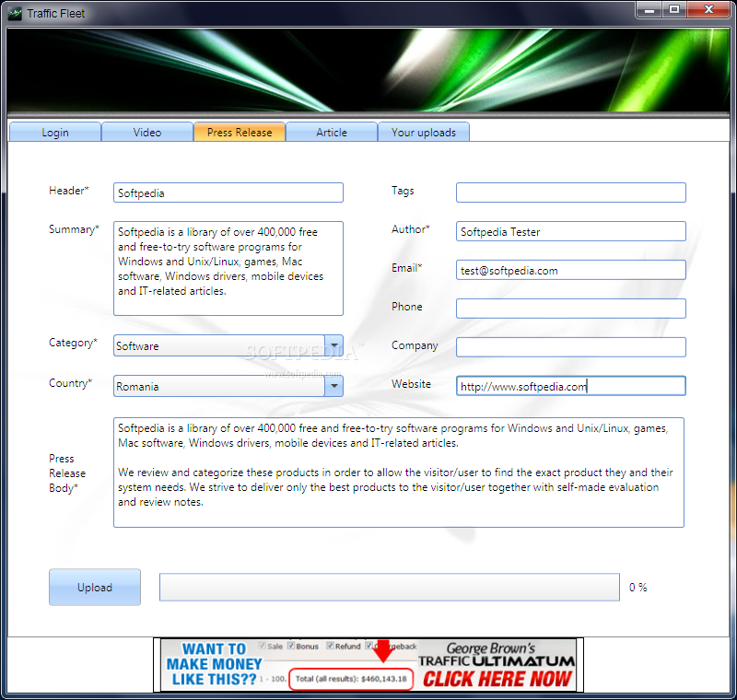Open the Video tab

(147, 132)
